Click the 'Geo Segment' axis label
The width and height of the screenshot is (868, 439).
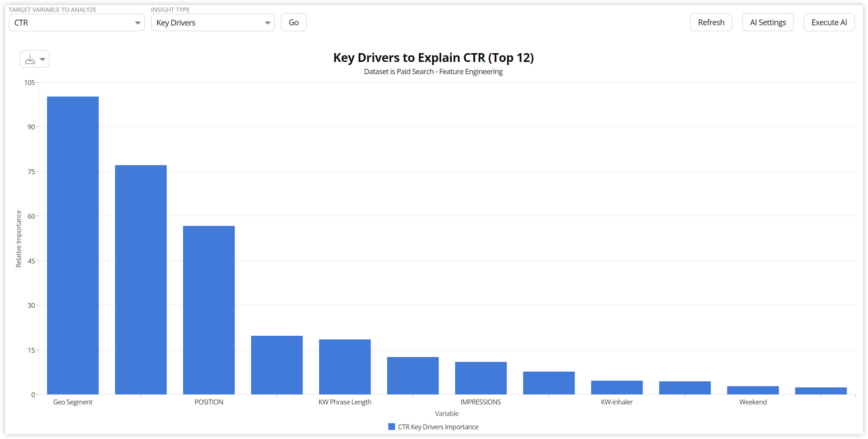click(73, 402)
